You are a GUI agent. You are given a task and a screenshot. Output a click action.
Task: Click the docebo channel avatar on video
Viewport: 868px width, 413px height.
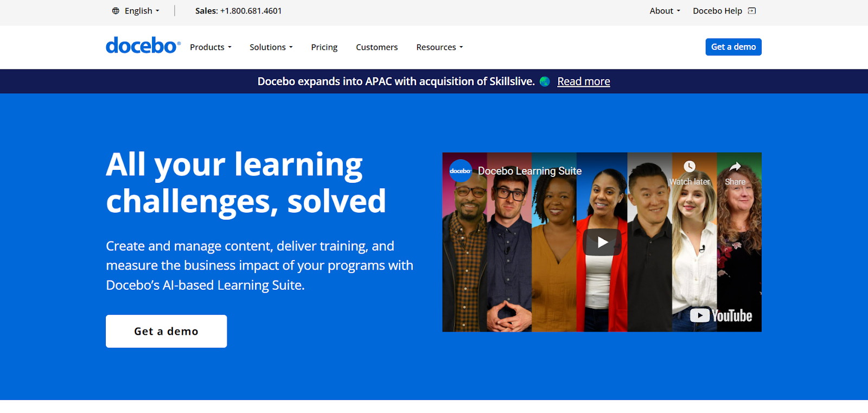point(461,170)
